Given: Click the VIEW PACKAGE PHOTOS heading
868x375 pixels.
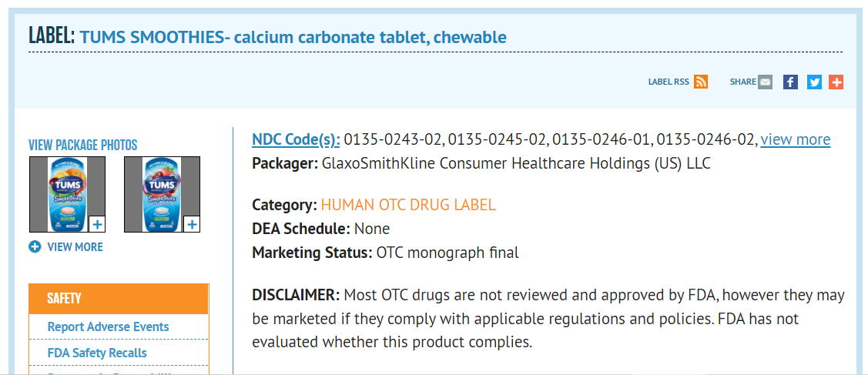Looking at the screenshot, I should pos(83,145).
